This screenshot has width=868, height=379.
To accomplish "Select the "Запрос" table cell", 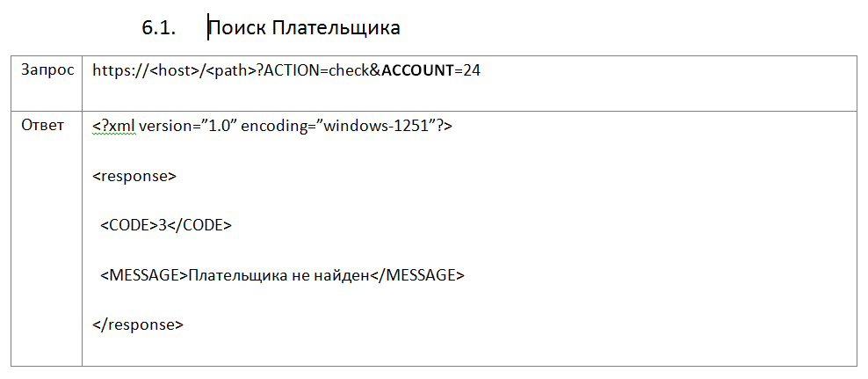I will coord(47,70).
